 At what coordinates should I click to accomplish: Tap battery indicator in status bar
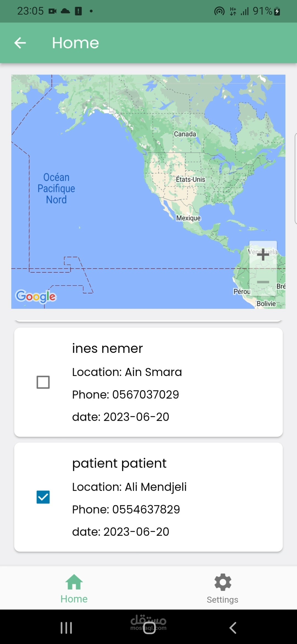point(277,12)
